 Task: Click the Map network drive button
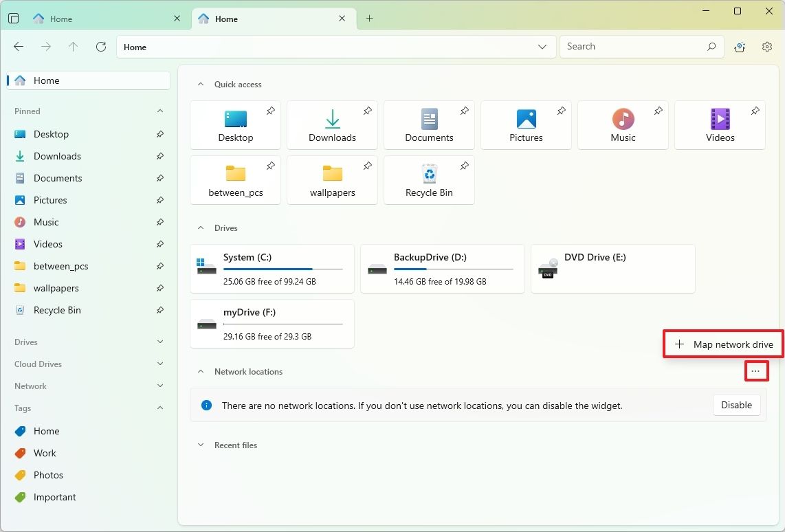(x=722, y=344)
